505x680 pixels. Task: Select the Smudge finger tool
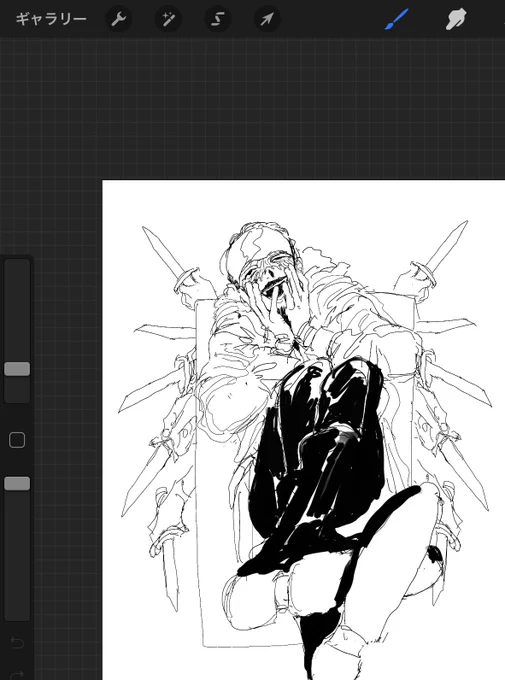456,20
